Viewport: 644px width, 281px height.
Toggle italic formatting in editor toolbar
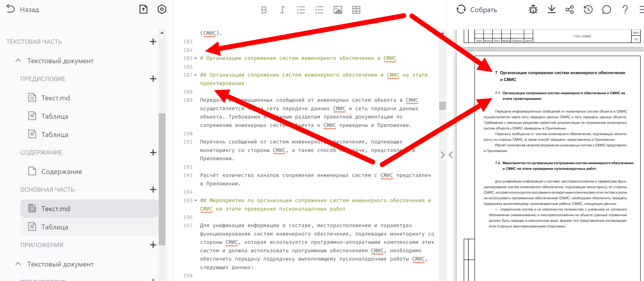tap(282, 10)
